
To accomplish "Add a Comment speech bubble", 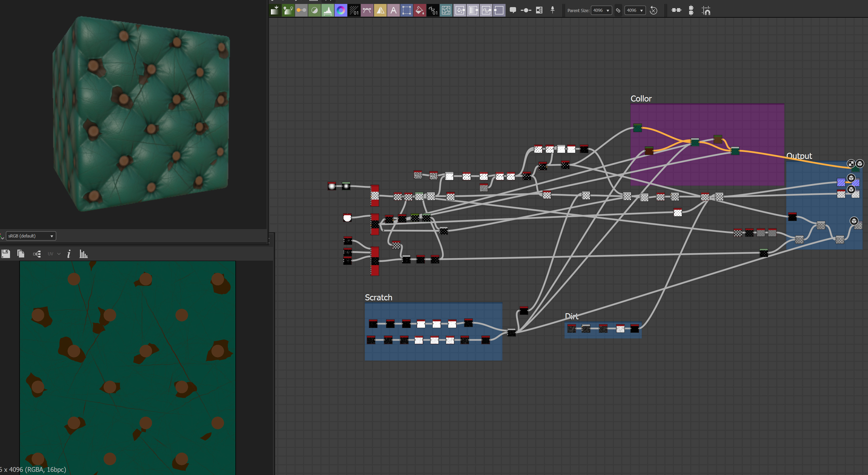I will [x=513, y=10].
